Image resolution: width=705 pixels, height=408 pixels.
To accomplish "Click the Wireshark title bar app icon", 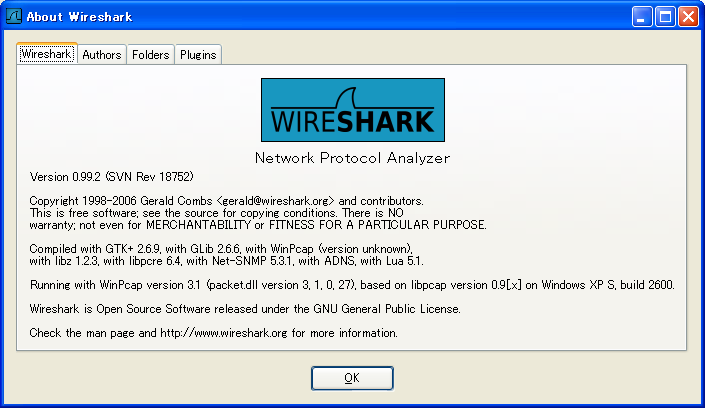I will tap(13, 17).
